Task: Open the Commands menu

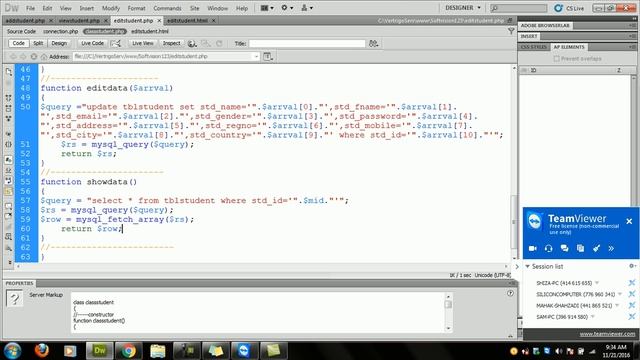Action: [x=167, y=8]
